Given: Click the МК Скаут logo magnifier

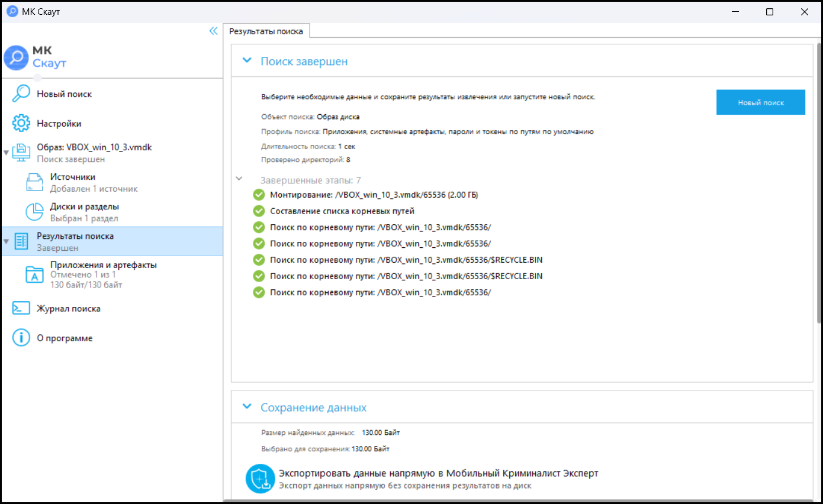Looking at the screenshot, I should (16, 57).
